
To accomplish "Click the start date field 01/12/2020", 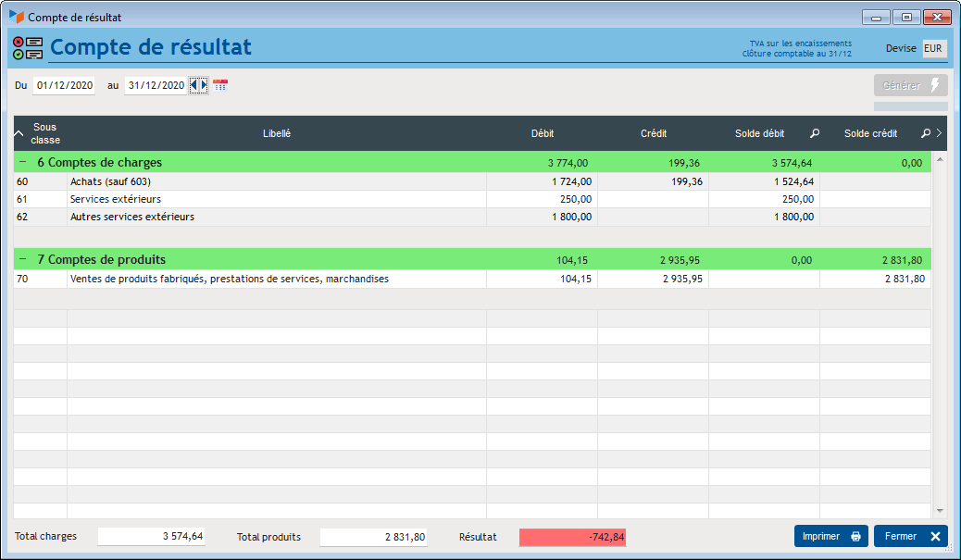I will coord(64,85).
